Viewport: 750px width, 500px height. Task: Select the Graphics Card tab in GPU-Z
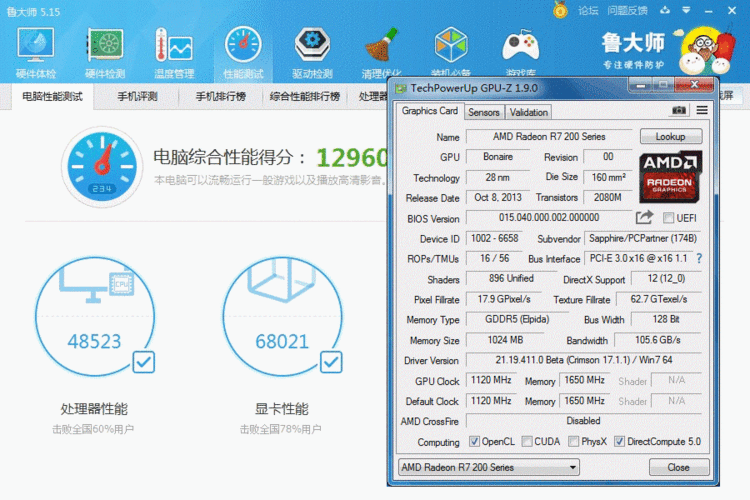430,111
